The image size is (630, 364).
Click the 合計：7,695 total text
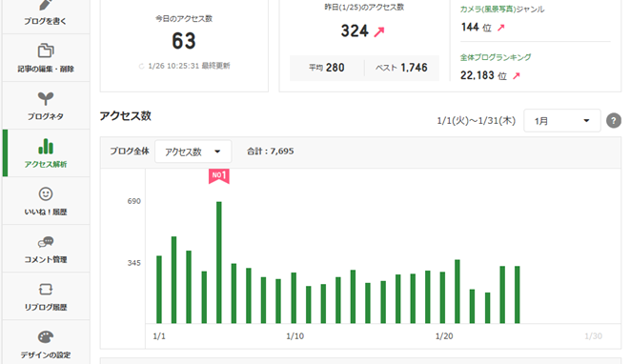point(271,152)
